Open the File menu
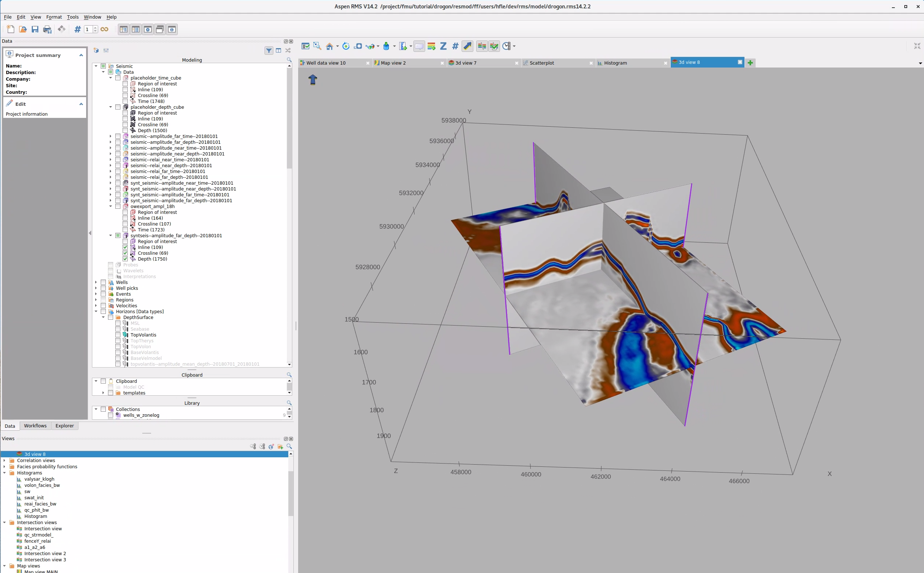The width and height of the screenshot is (924, 573). (x=8, y=17)
